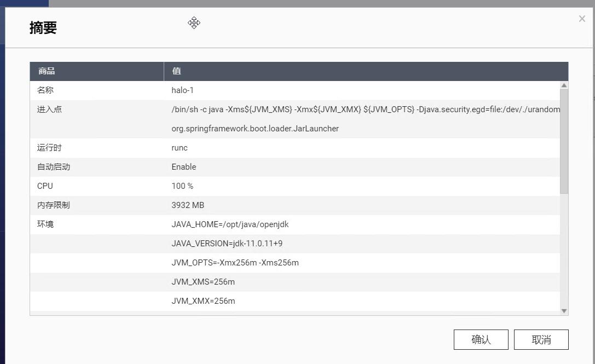Image resolution: width=595 pixels, height=364 pixels.
Task: Click the scrollbar down arrow
Action: (564, 310)
